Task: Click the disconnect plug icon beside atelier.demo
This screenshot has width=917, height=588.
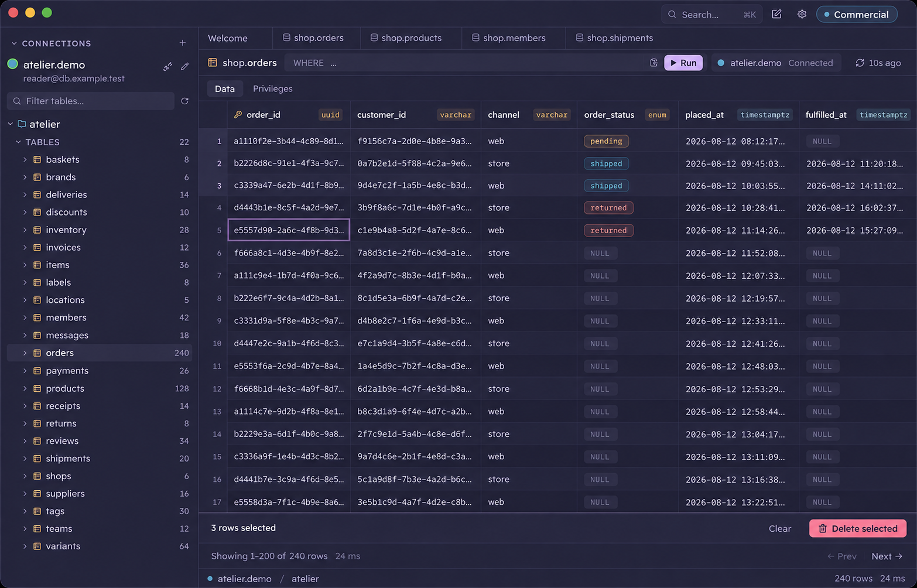Action: pos(167,67)
